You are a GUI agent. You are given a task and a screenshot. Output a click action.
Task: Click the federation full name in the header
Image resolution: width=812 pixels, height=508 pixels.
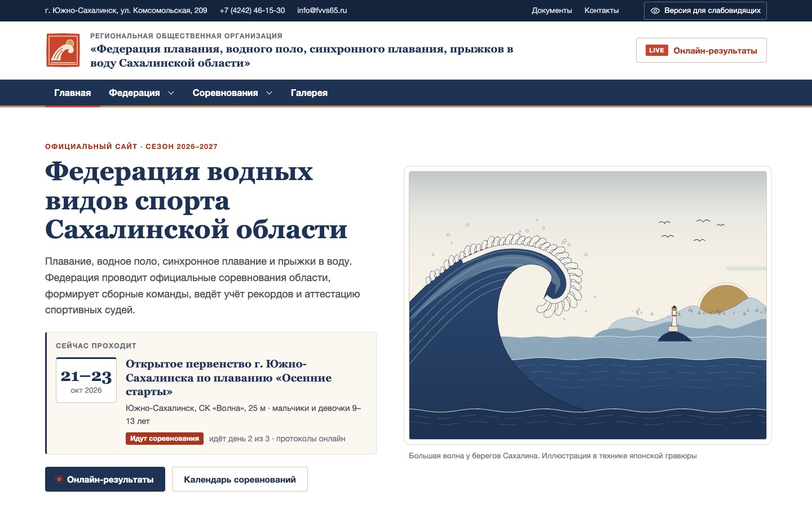pyautogui.click(x=302, y=56)
